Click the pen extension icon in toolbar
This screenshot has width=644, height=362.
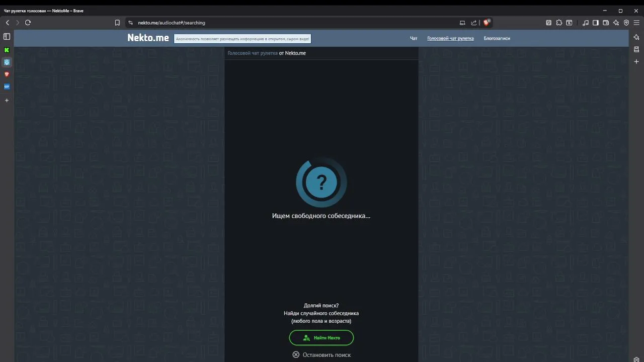point(549,23)
